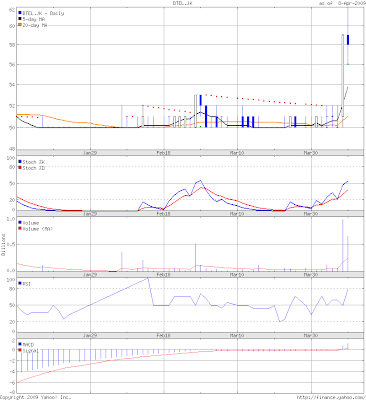Click the tallest volume bar near 1.0
This screenshot has height=400, width=366.
[x=342, y=245]
